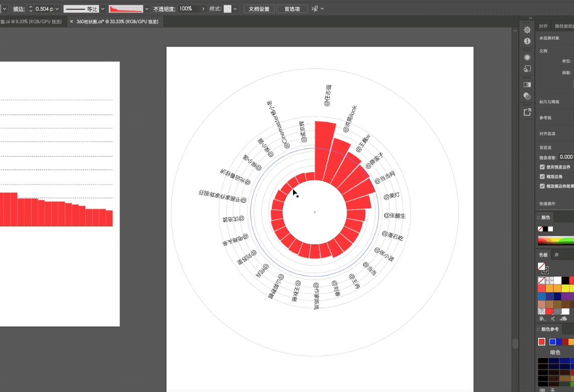Open the dropdown at far left of control bar

click(x=5, y=9)
